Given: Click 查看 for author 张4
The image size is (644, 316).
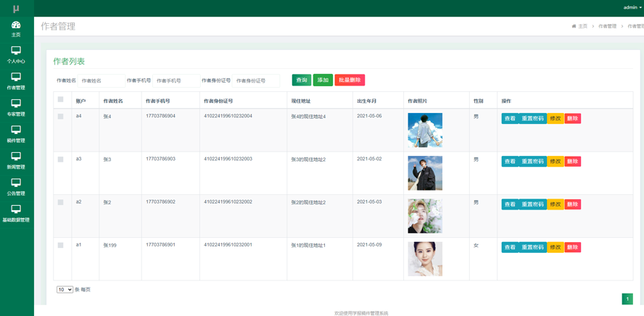Looking at the screenshot, I should [x=510, y=119].
